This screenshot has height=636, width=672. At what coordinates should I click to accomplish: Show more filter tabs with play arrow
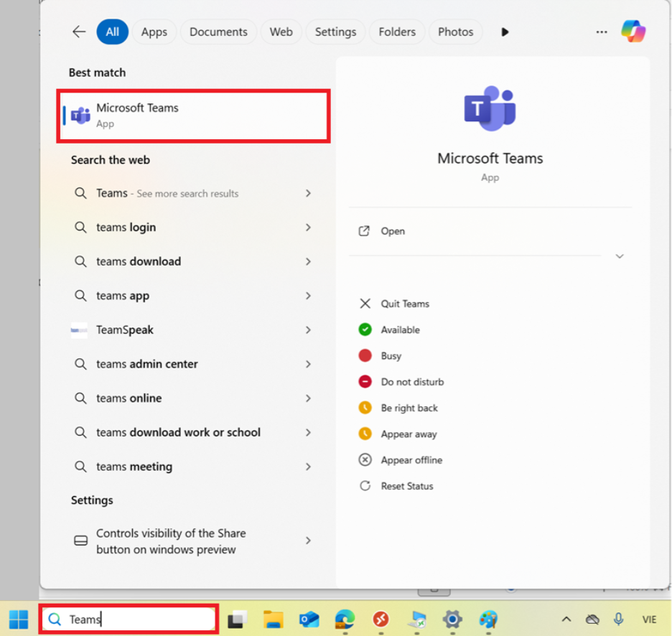505,32
